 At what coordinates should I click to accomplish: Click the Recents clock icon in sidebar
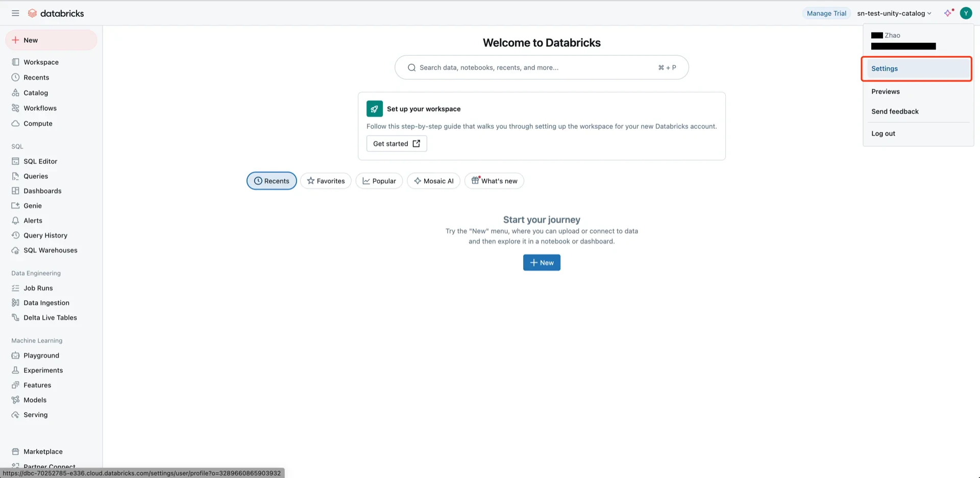pos(15,77)
